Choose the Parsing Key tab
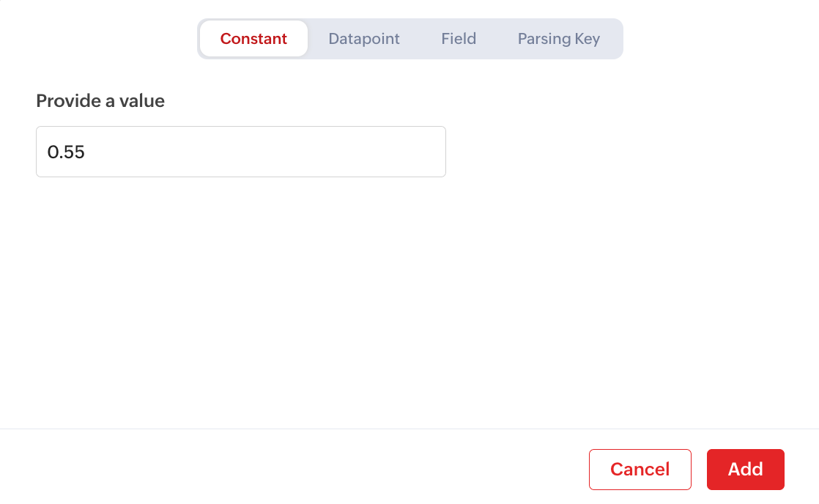Image resolution: width=819 pixels, height=504 pixels. 559,39
